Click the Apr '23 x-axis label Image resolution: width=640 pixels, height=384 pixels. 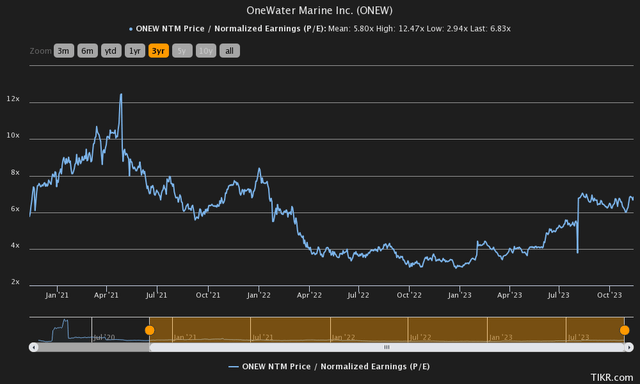[x=509, y=295]
